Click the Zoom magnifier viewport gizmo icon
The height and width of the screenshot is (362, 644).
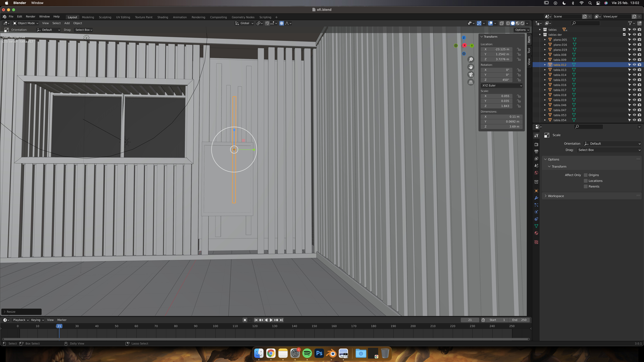(x=471, y=59)
